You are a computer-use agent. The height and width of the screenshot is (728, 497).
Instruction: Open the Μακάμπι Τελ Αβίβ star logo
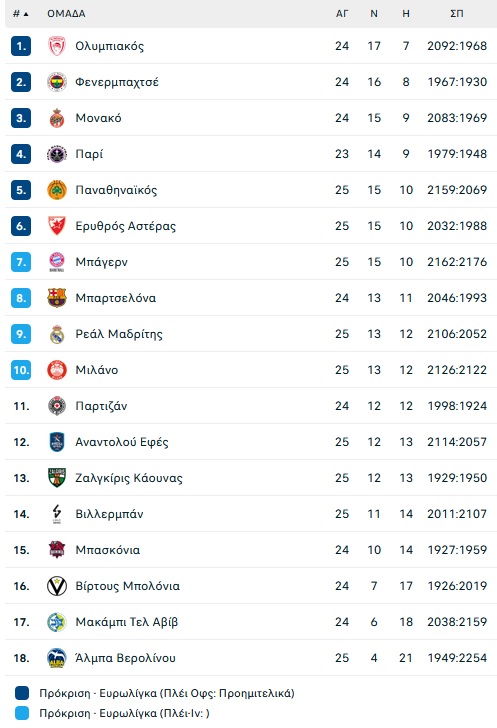coord(57,622)
